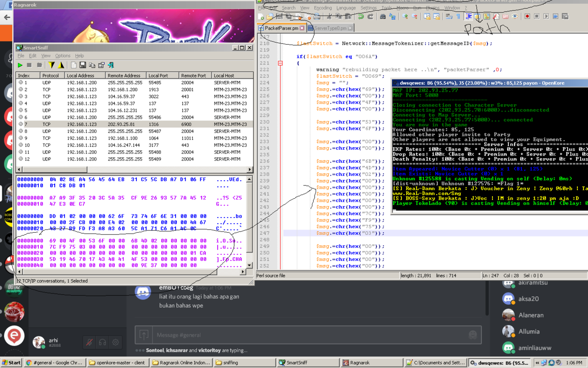Open Notepad++ Settings menu
Viewport: 588px width, 368px height.
click(368, 8)
